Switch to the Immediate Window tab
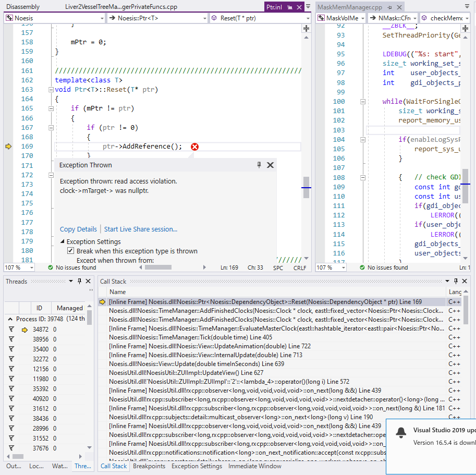Viewport: 476px width, 475px height. pos(255,466)
